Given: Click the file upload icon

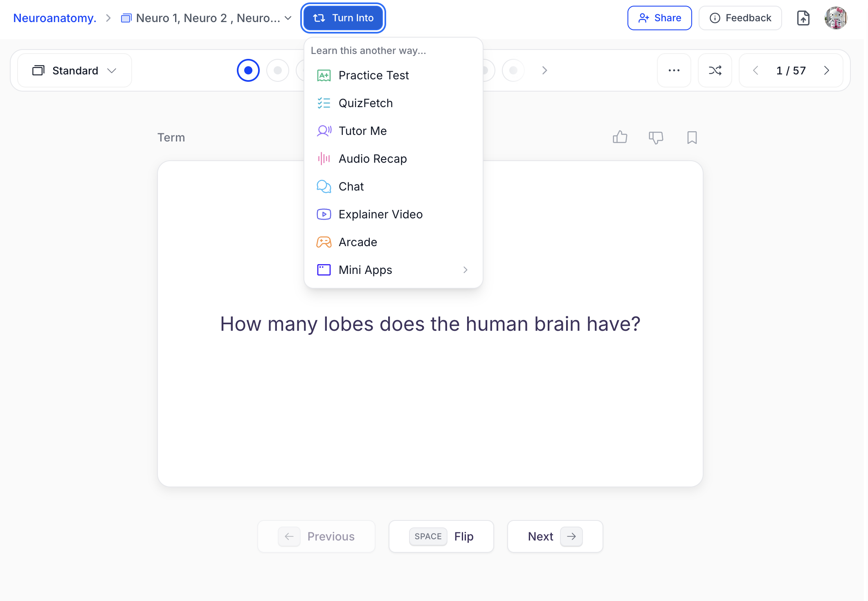Looking at the screenshot, I should point(803,18).
